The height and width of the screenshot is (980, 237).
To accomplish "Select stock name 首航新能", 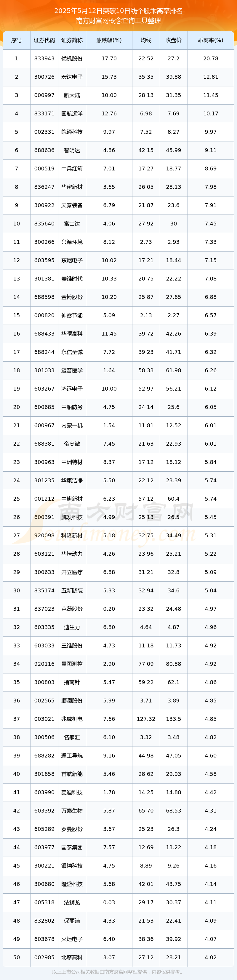I will click(72, 774).
